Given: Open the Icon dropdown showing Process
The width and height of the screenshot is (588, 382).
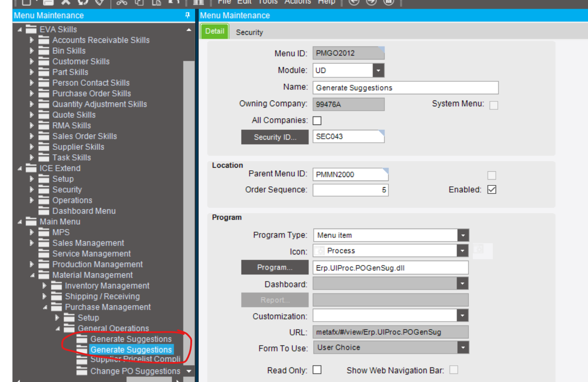Looking at the screenshot, I should (x=463, y=251).
